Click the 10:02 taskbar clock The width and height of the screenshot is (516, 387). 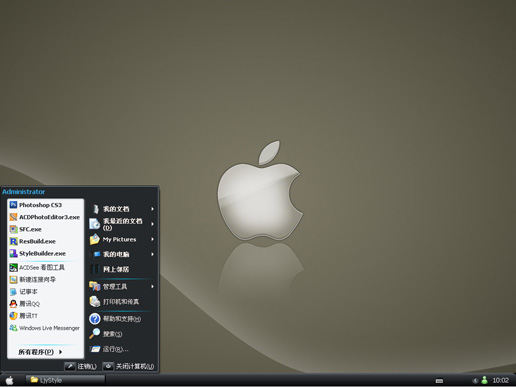(x=501, y=380)
